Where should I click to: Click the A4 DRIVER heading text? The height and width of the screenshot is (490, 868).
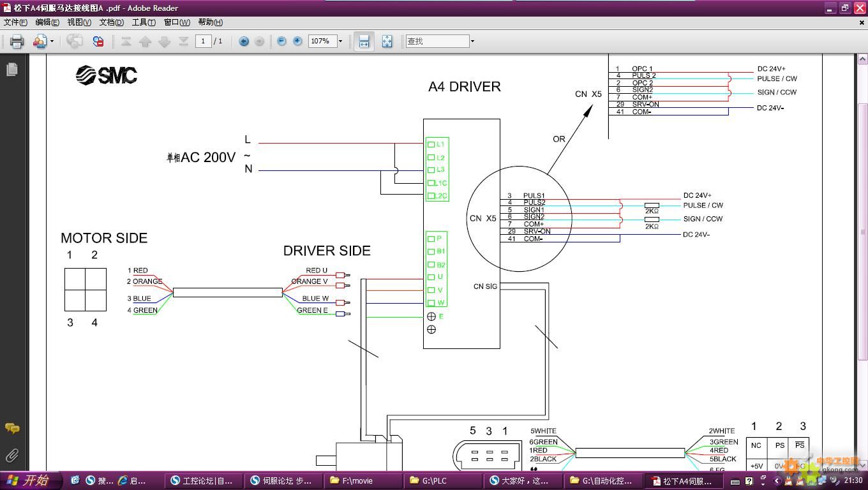(465, 87)
